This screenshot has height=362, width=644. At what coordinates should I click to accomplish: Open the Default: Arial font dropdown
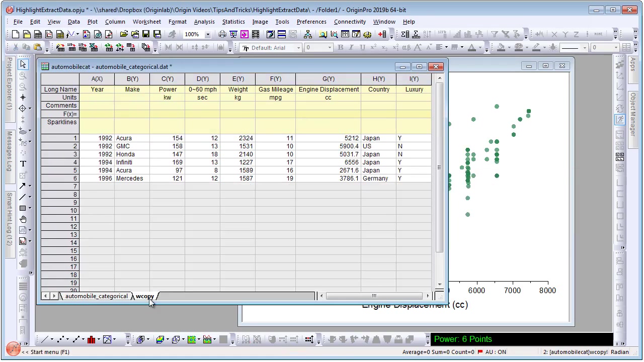click(298, 48)
